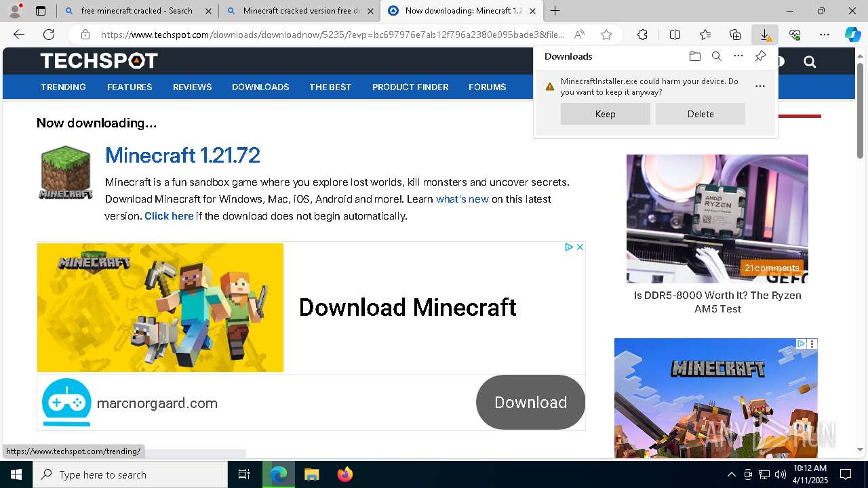This screenshot has height=488, width=868.
Task: Click the taskbar search box
Action: click(130, 474)
